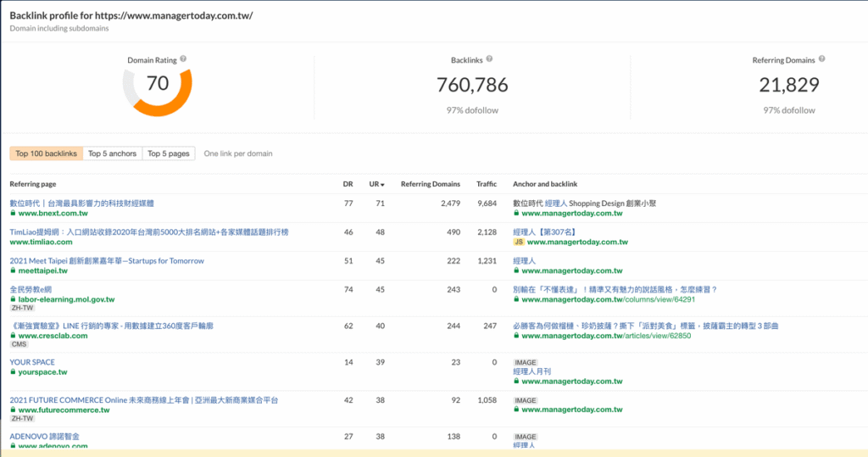Open the 漸強實驗室 LINE referring page link
Viewport: 868px width, 457px height.
[111, 326]
